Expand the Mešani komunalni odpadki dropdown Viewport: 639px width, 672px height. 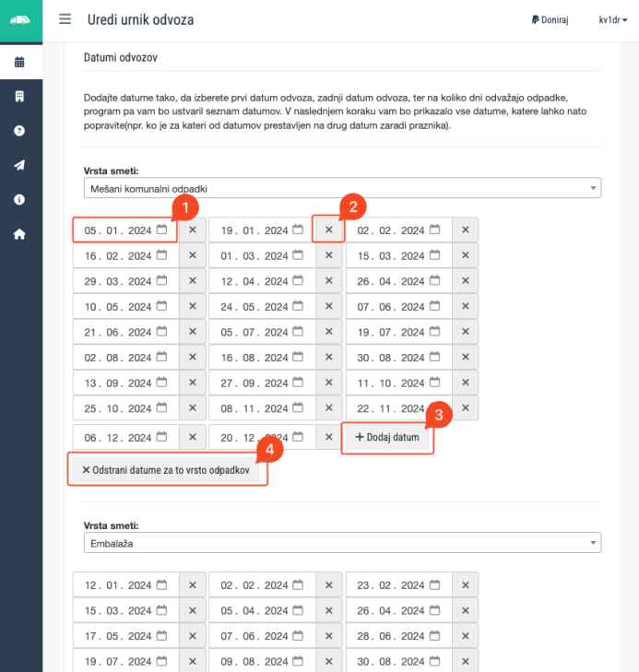[341, 188]
